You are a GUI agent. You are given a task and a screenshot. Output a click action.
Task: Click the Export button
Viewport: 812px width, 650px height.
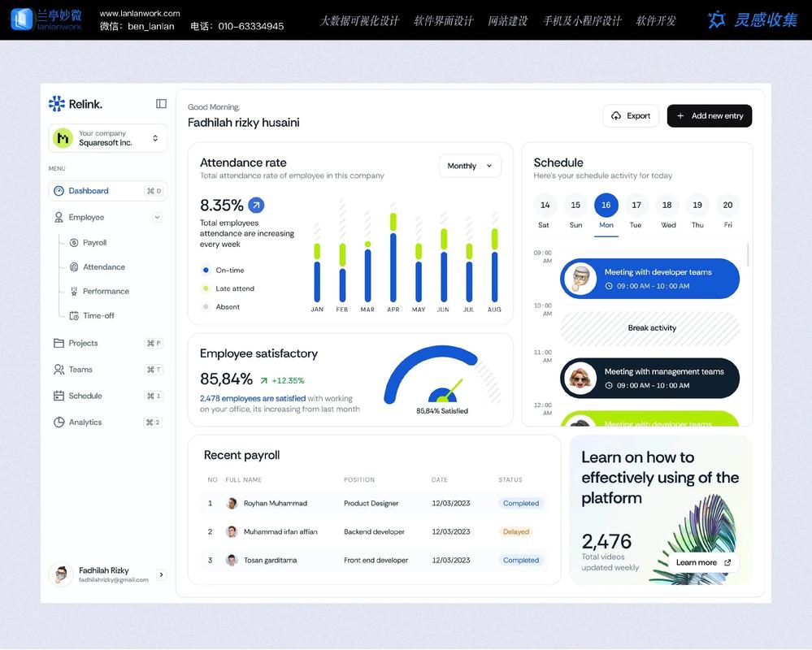(x=630, y=116)
